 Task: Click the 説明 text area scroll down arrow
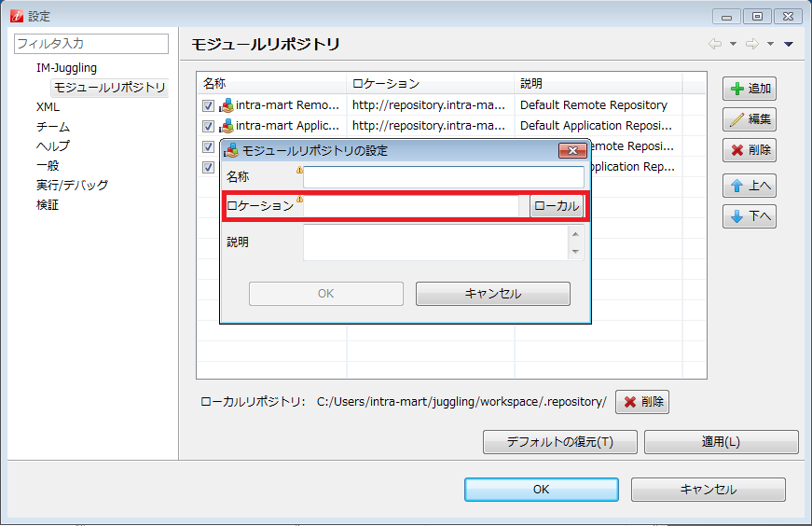575,251
